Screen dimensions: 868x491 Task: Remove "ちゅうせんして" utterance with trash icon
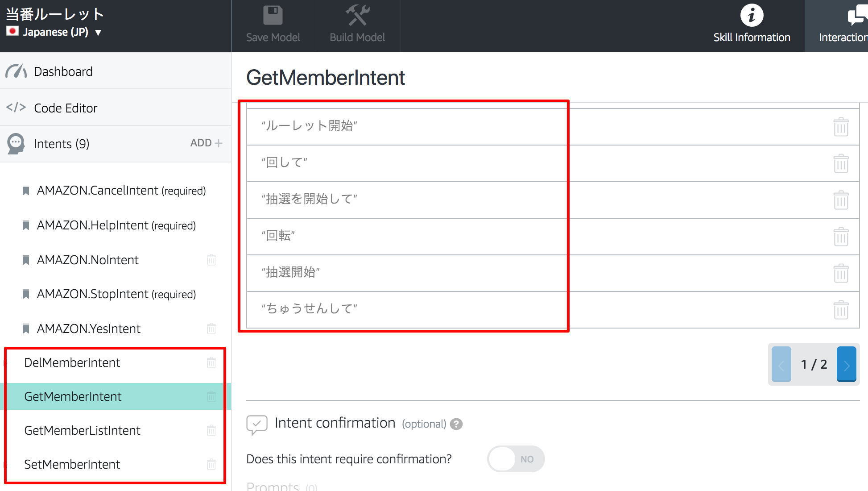click(841, 310)
